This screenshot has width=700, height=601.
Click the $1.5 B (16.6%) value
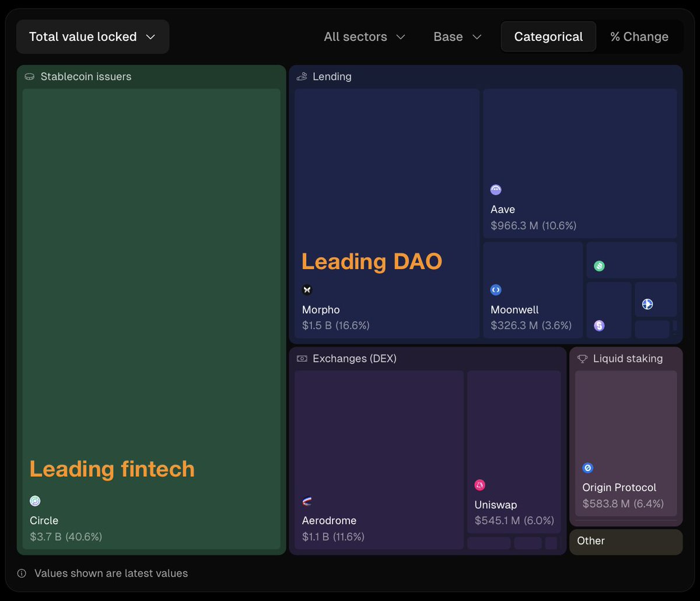336,326
